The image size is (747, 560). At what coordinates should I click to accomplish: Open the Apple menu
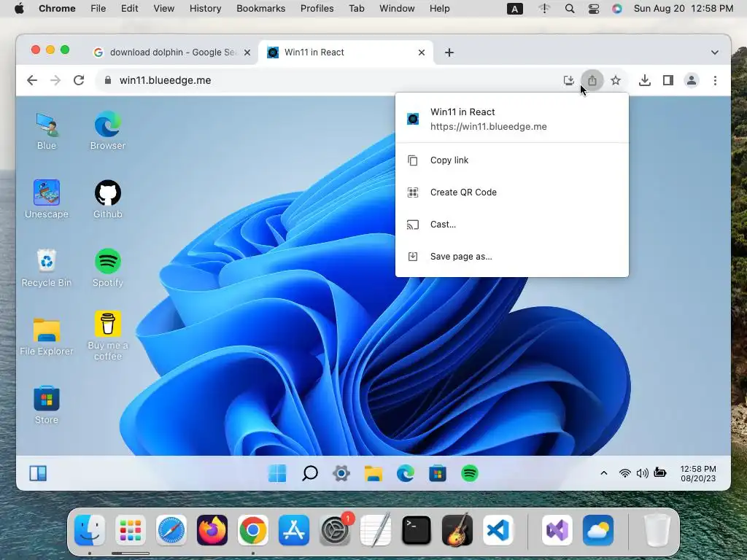tap(19, 9)
